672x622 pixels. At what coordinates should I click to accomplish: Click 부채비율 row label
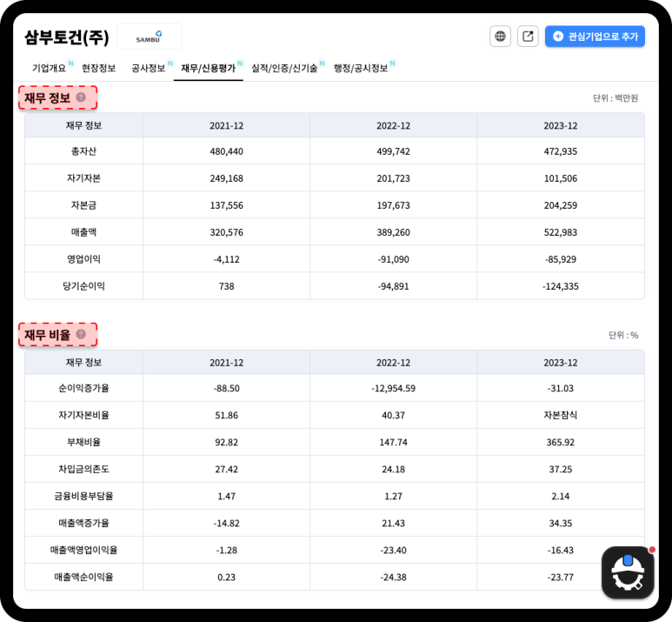click(83, 442)
